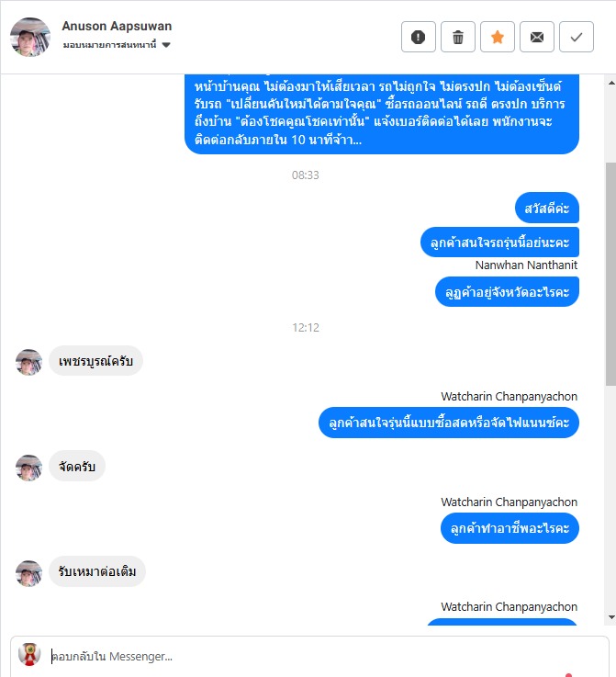Delete conversation with the trash icon
Image resolution: width=616 pixels, height=677 pixels.
458,37
